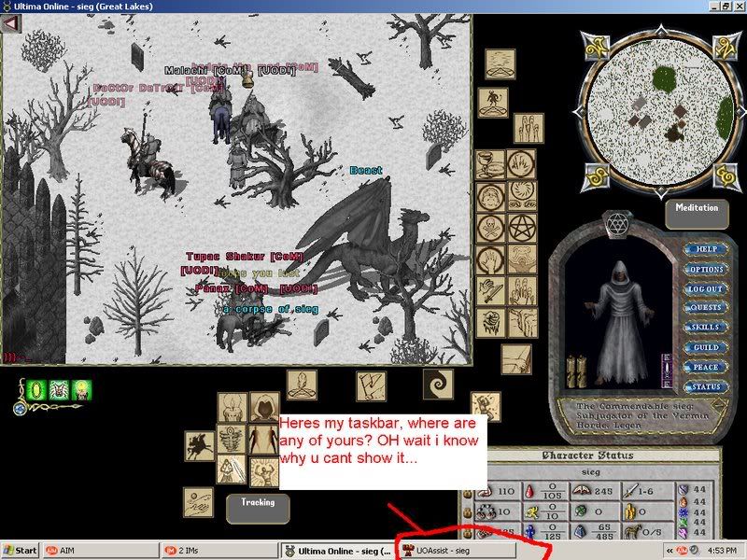Select the hooded figure ability icon
The image size is (747, 560).
pos(264,407)
